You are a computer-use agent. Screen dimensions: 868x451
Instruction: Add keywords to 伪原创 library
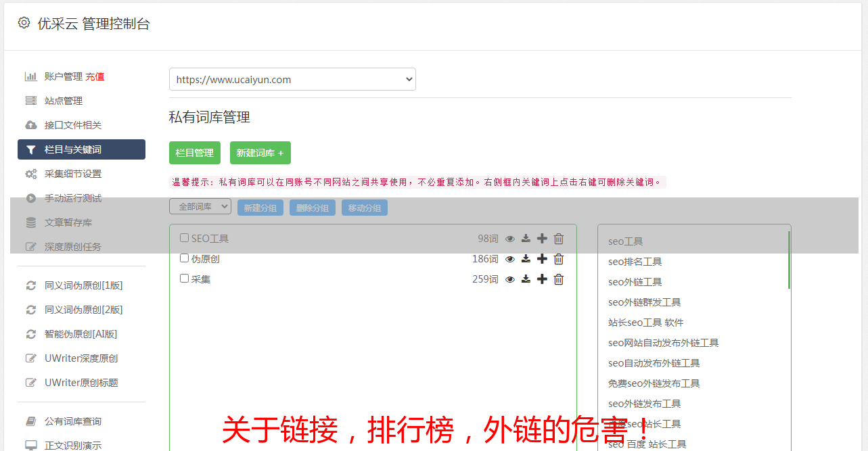coord(542,259)
